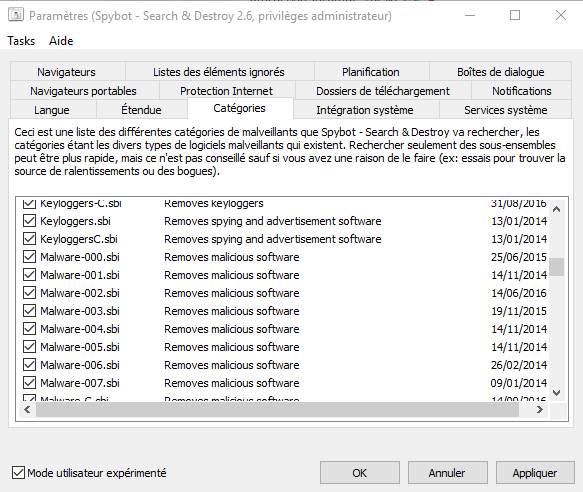Viewport: 583px width, 492px height.
Task: Uncheck the Keyloggers.sbi checkbox
Action: 29,221
